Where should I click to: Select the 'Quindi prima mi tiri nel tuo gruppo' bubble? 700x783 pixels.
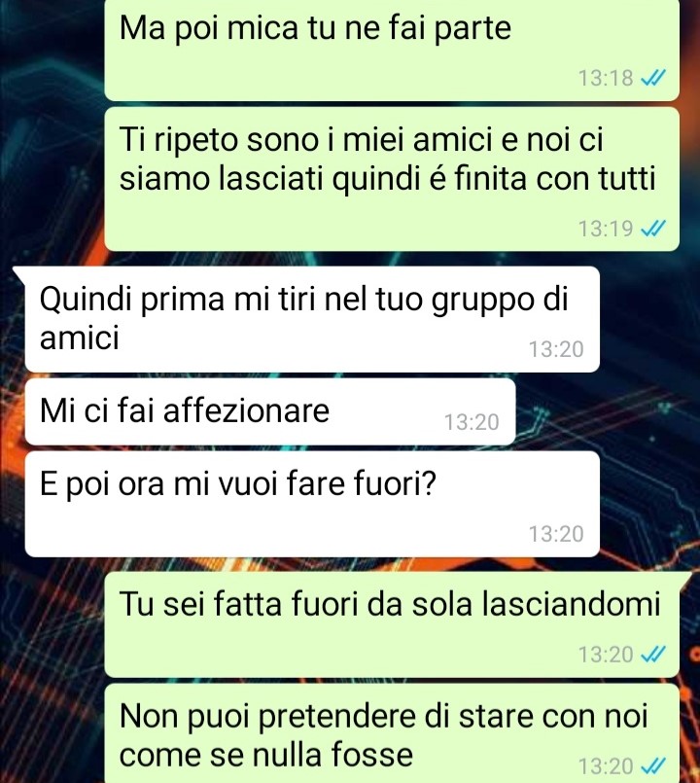click(312, 319)
